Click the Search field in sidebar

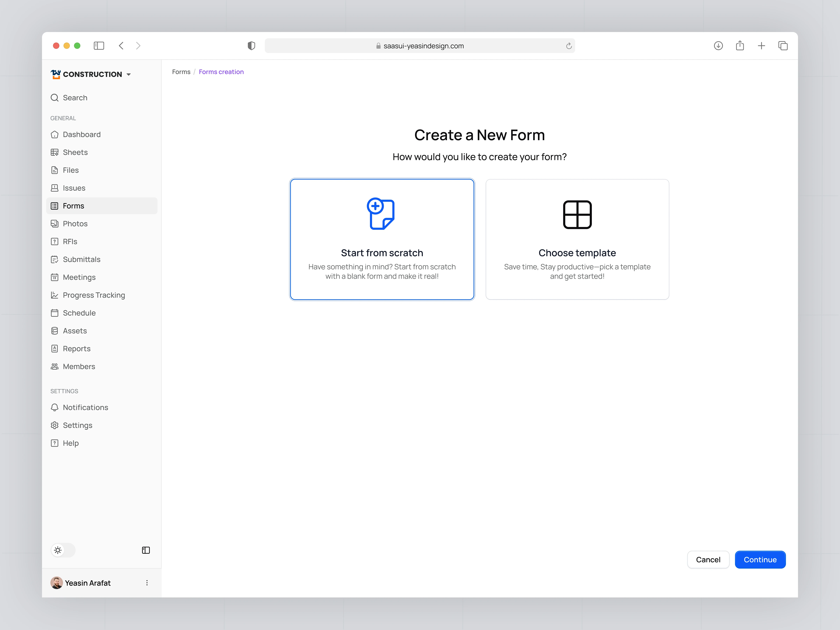(x=102, y=98)
